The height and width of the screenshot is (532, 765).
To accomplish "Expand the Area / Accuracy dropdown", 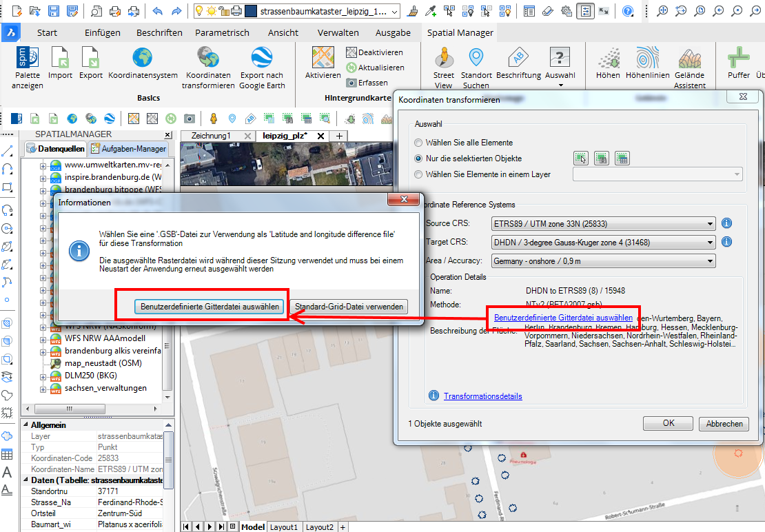I will tap(710, 260).
